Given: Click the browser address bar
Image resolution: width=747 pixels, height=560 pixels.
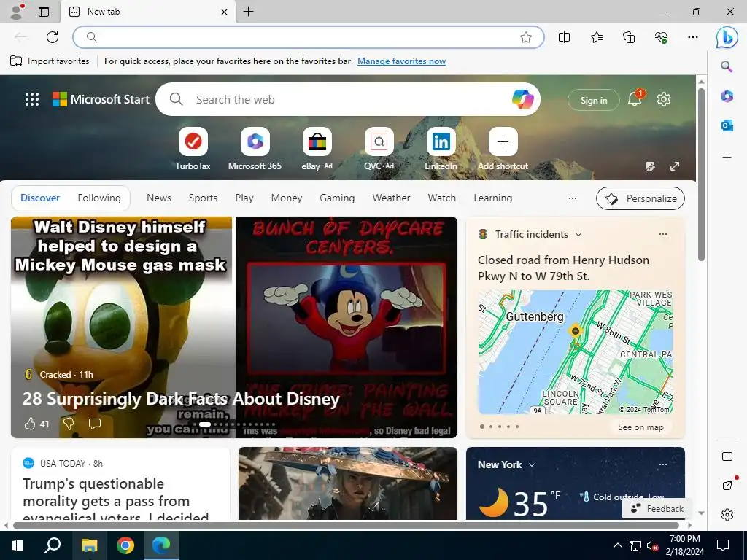Looking at the screenshot, I should pos(308,37).
